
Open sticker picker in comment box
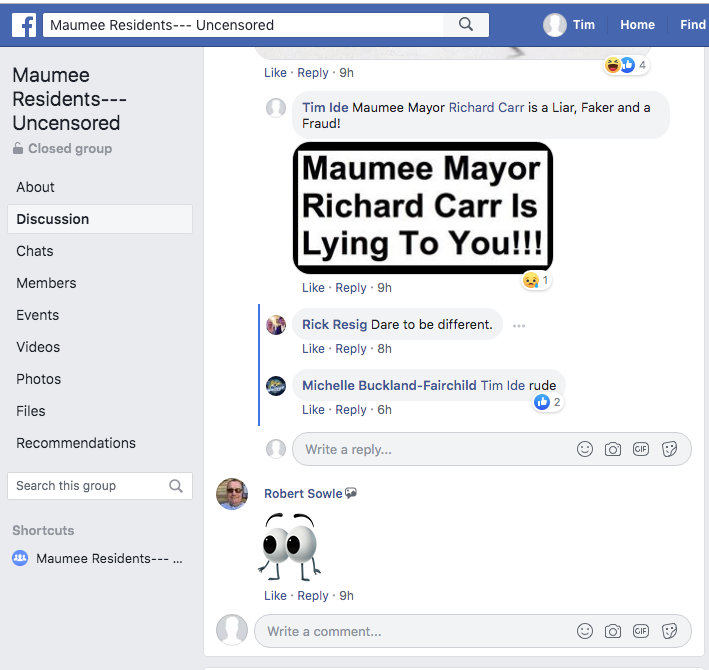pos(670,631)
